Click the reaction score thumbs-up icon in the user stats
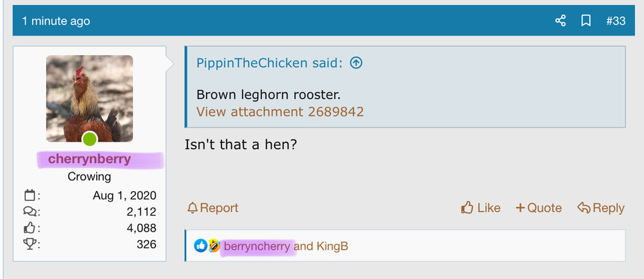This screenshot has width=644, height=279. pyautogui.click(x=29, y=228)
